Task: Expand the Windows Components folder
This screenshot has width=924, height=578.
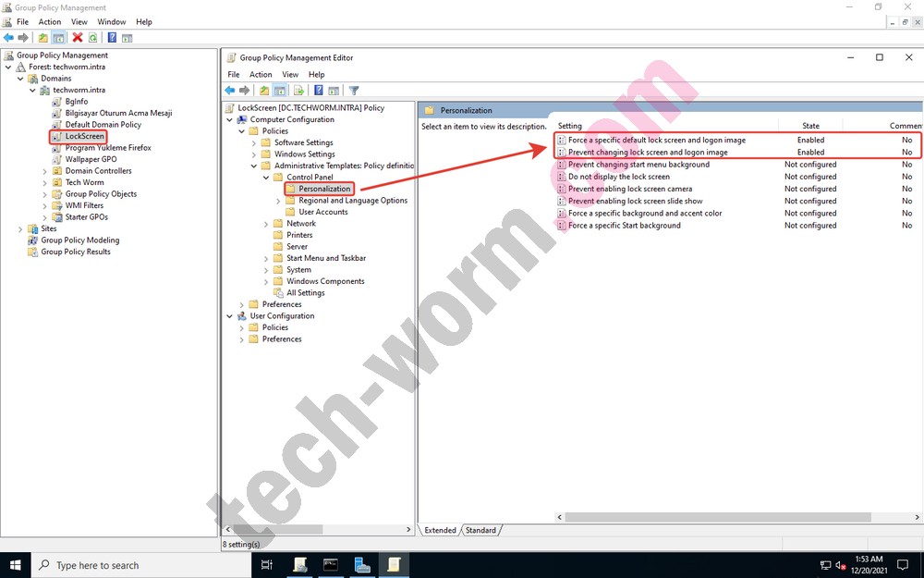Action: 266,281
